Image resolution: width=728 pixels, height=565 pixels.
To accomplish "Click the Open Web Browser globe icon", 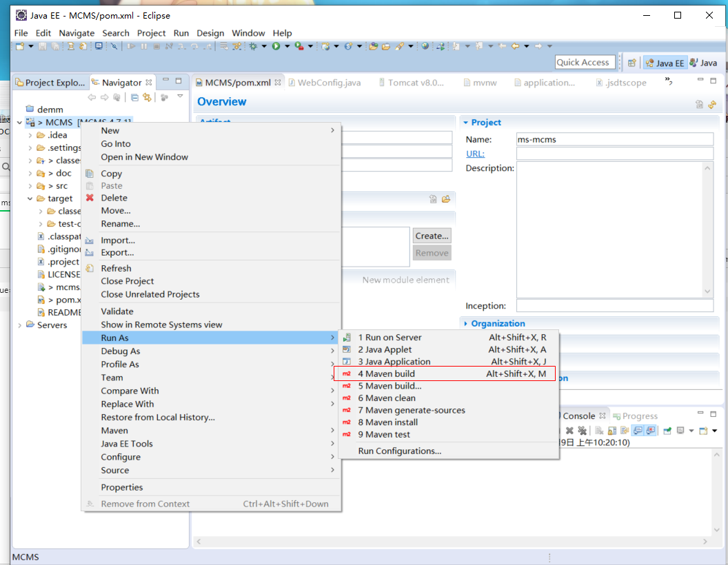I will (425, 46).
